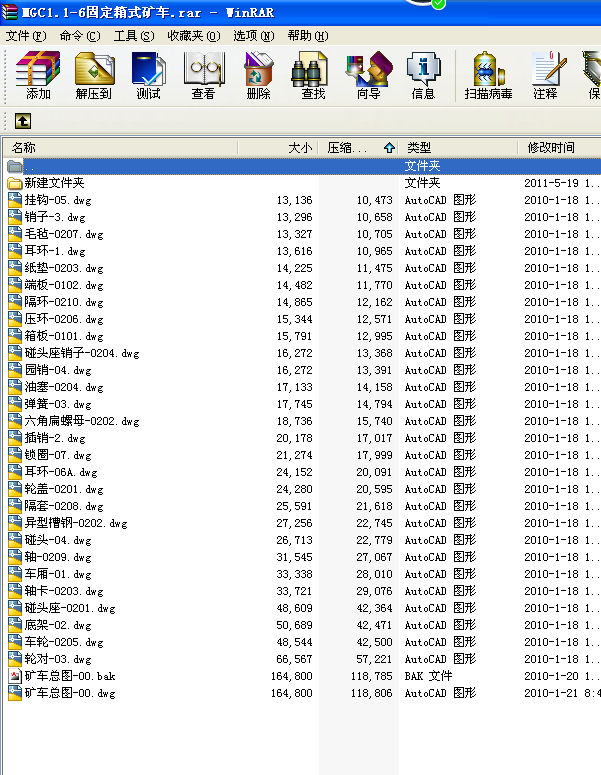Sort by Packed size (压缩...) column header

coord(358,147)
